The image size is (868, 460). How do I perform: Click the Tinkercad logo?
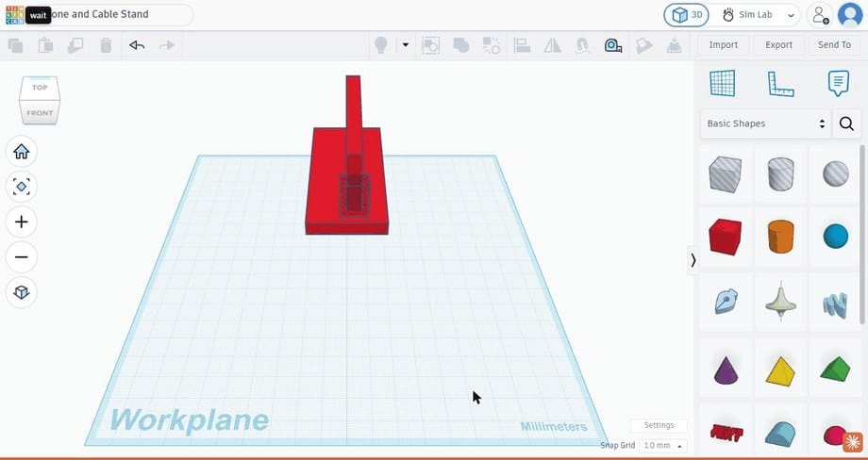(15, 15)
